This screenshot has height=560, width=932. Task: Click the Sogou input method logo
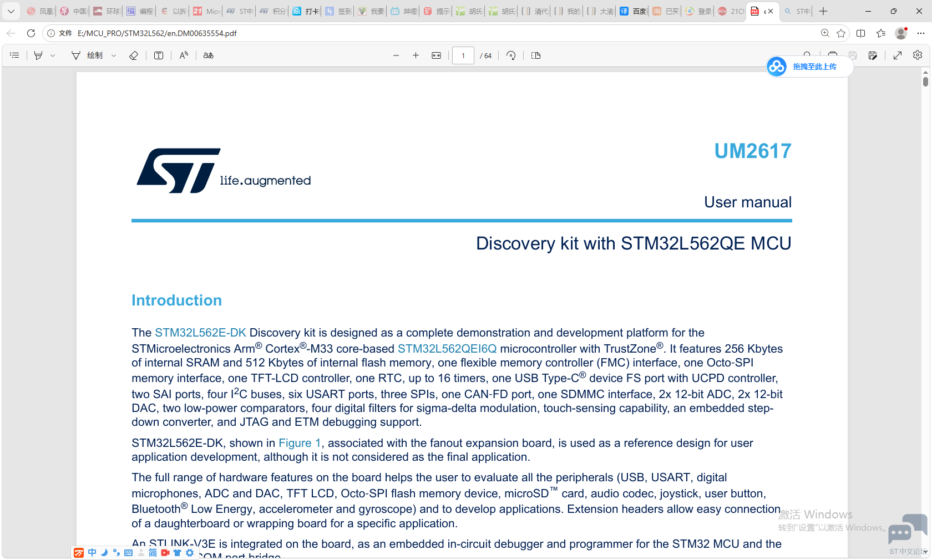79,553
